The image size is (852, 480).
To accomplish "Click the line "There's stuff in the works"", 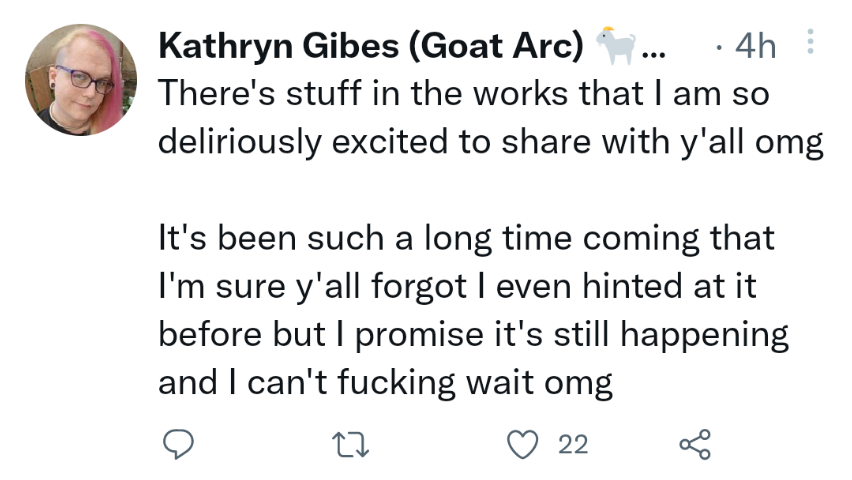I will [463, 93].
